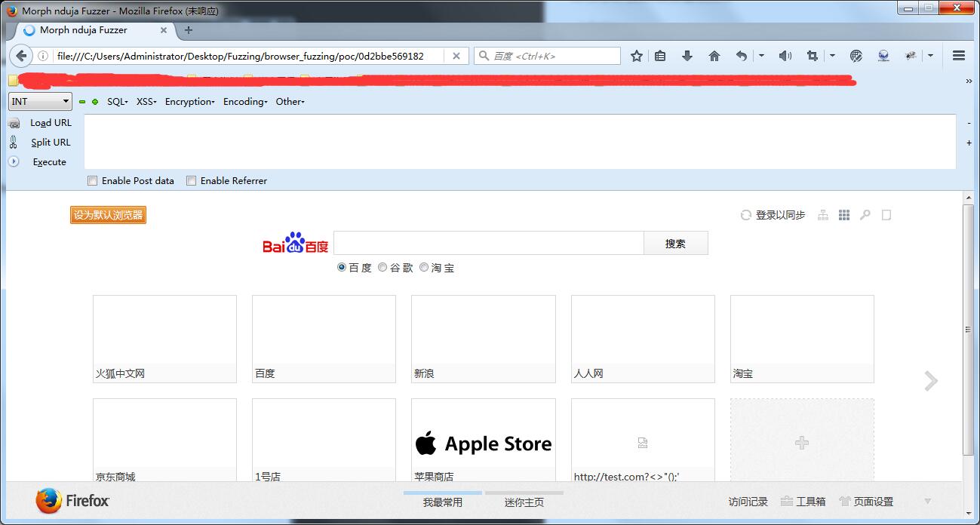Expand the Other menu in HackBar
The height and width of the screenshot is (525, 980).
pyautogui.click(x=290, y=102)
